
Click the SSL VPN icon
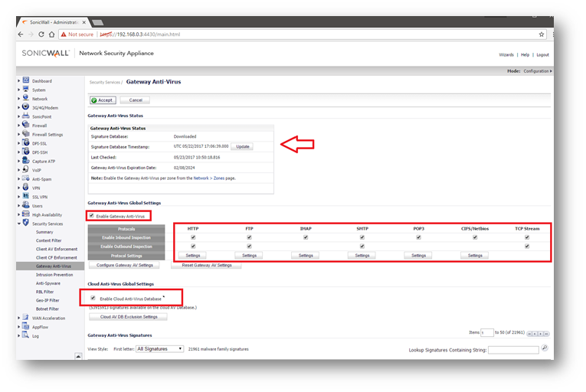point(26,196)
